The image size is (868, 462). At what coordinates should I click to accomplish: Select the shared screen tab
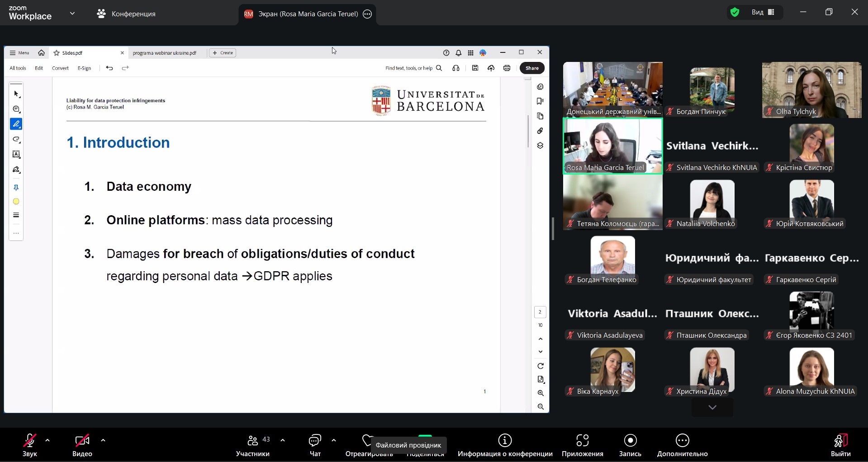click(x=303, y=14)
